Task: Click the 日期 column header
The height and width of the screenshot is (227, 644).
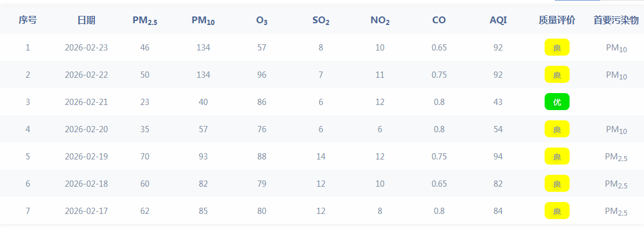Action: click(x=86, y=20)
